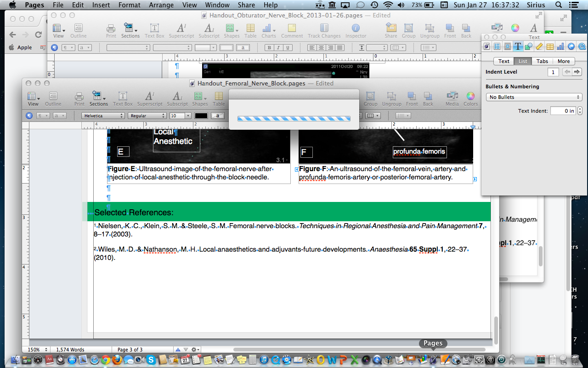The image size is (588, 368).
Task: Click Share in Obturator Nerve Block toolbar
Action: [x=391, y=30]
